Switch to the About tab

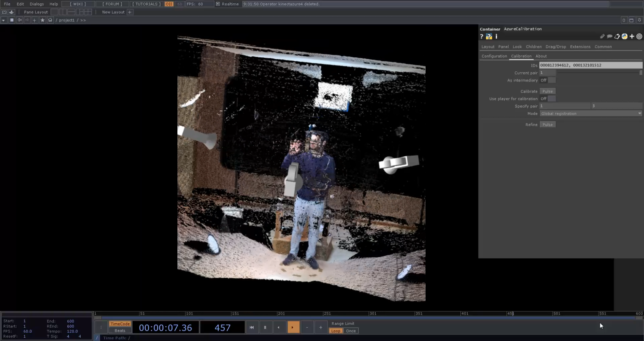point(541,56)
